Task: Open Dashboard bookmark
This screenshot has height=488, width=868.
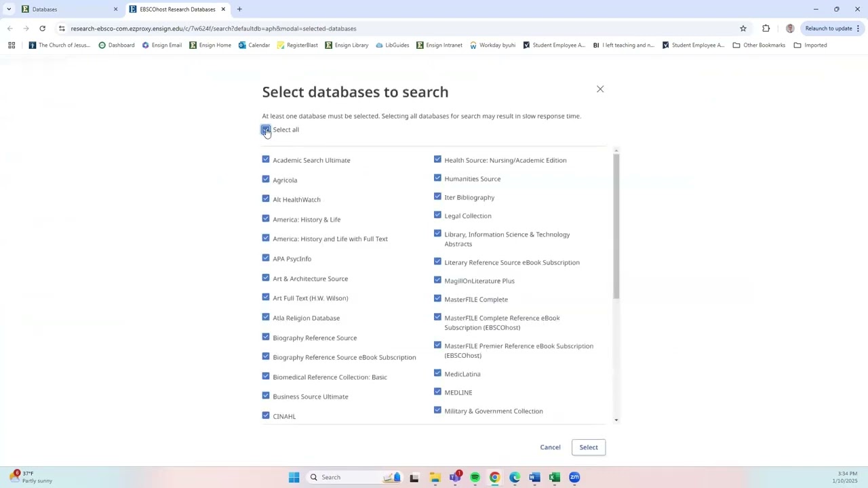Action: (x=117, y=45)
